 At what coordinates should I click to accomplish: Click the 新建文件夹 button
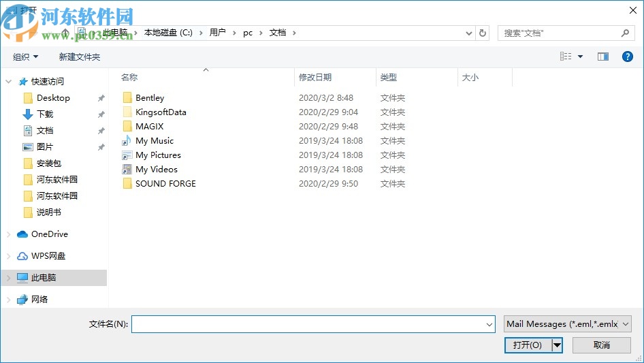click(x=80, y=57)
